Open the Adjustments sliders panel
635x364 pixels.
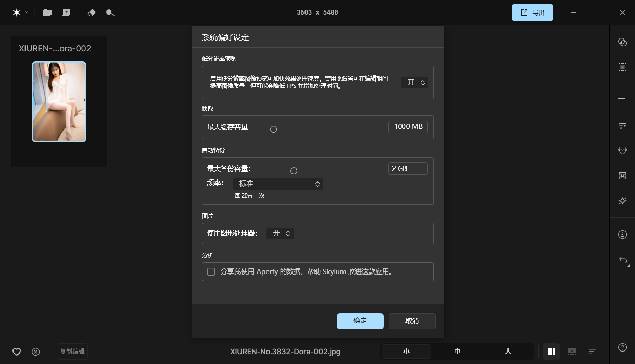[622, 125]
